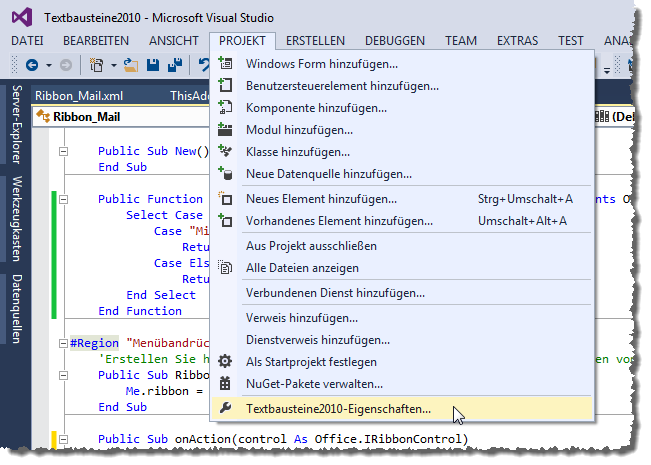Choose 'Alle Dateien anzeigen' in menu

coord(302,267)
